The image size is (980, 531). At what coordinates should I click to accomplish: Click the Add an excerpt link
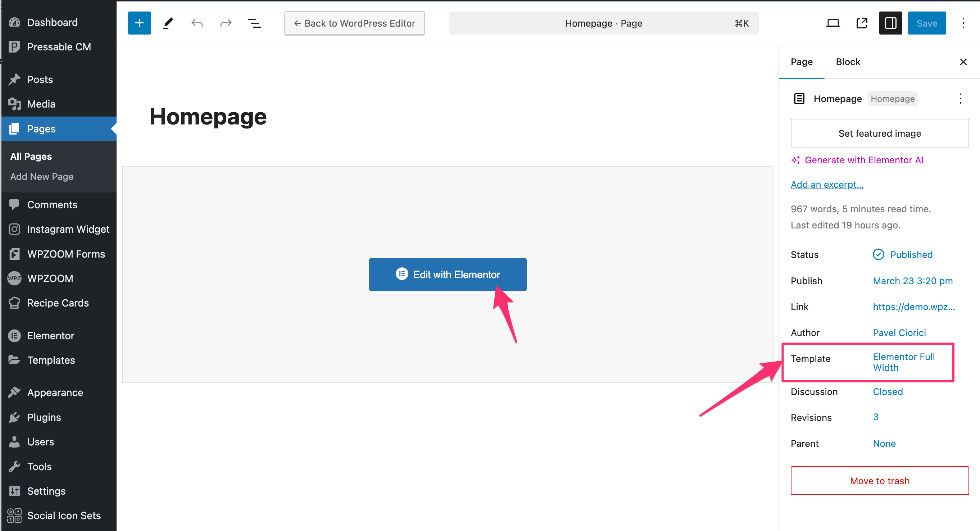click(827, 185)
